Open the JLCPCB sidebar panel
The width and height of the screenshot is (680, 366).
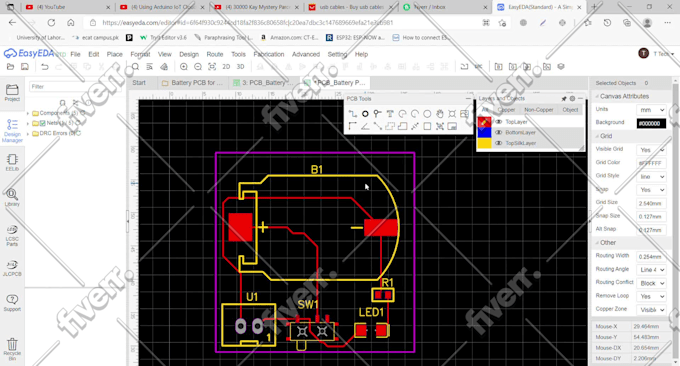point(12,268)
